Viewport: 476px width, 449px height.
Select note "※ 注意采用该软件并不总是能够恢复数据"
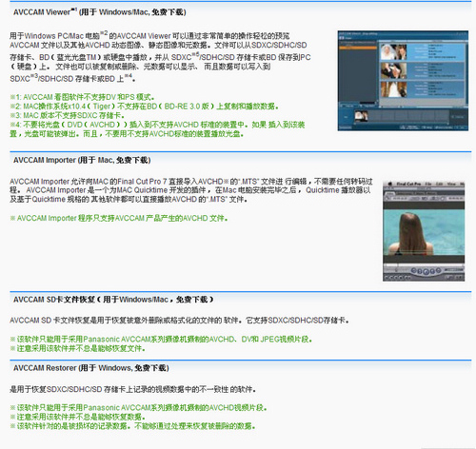tap(78, 417)
